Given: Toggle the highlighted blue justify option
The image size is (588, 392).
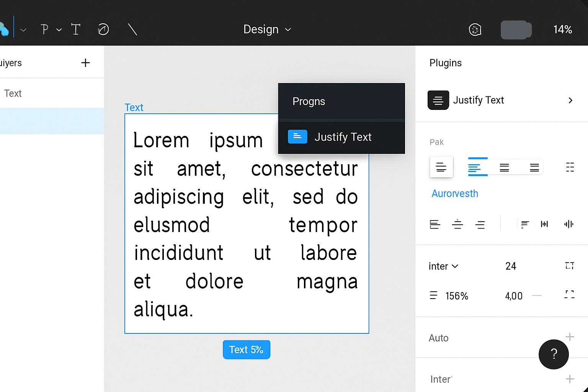Looking at the screenshot, I should [x=477, y=167].
